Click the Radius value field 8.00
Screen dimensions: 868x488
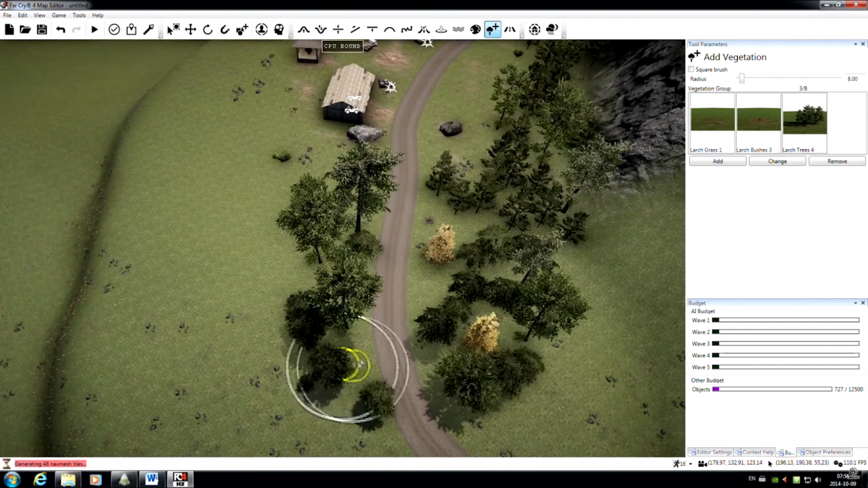pyautogui.click(x=852, y=79)
